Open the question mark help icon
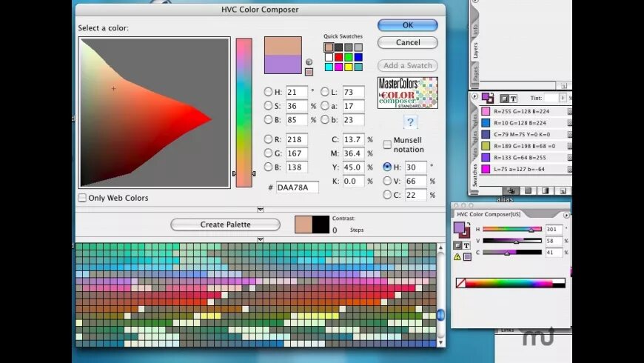The height and width of the screenshot is (363, 644). (410, 122)
